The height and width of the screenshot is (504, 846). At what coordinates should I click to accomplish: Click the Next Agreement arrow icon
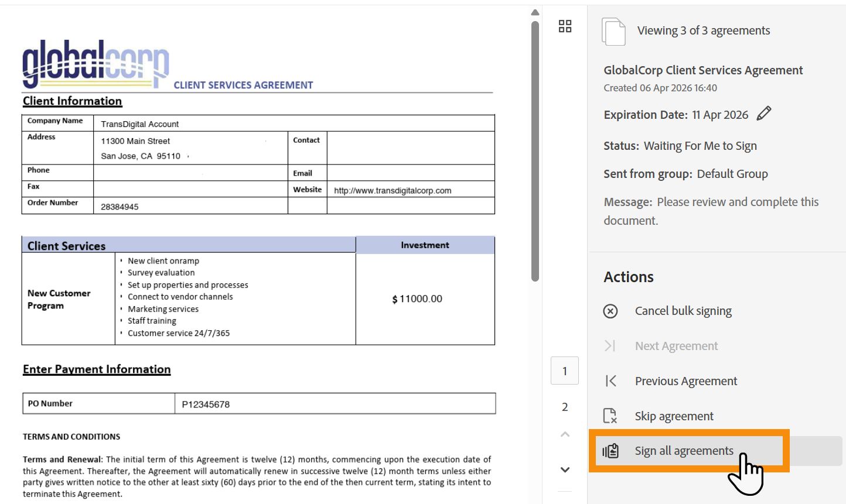[x=610, y=346]
